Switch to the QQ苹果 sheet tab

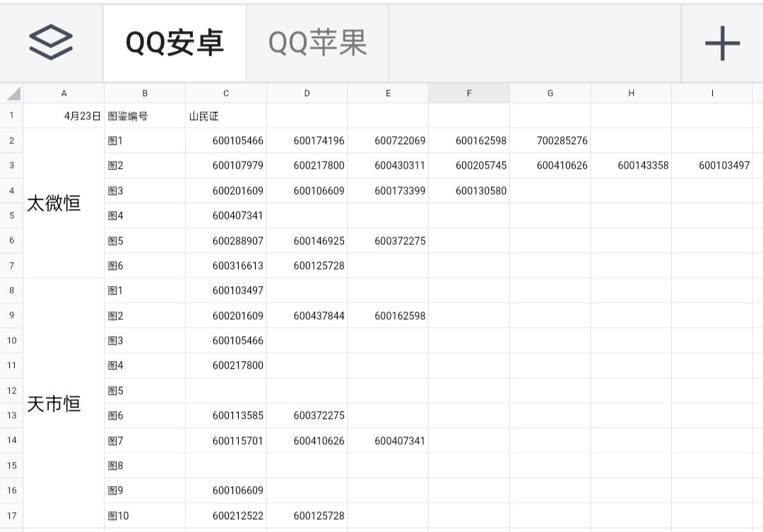pyautogui.click(x=317, y=43)
